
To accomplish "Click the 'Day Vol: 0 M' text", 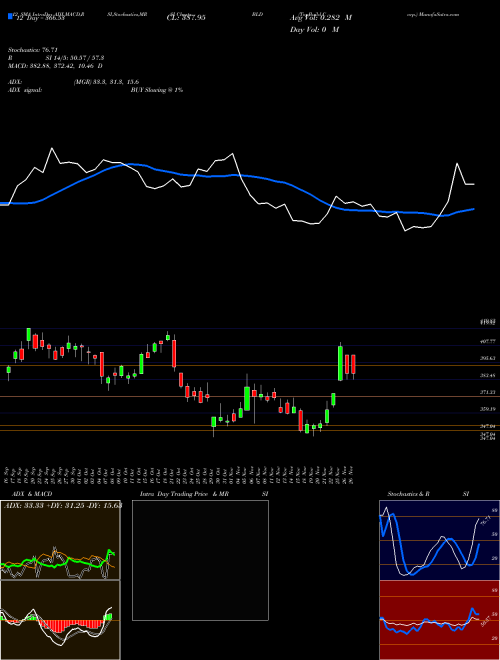I will coord(314,30).
